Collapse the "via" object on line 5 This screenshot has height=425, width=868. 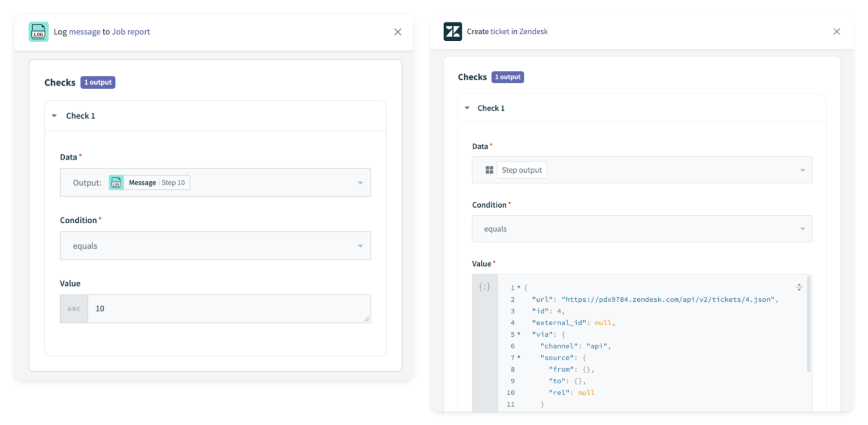pos(519,334)
